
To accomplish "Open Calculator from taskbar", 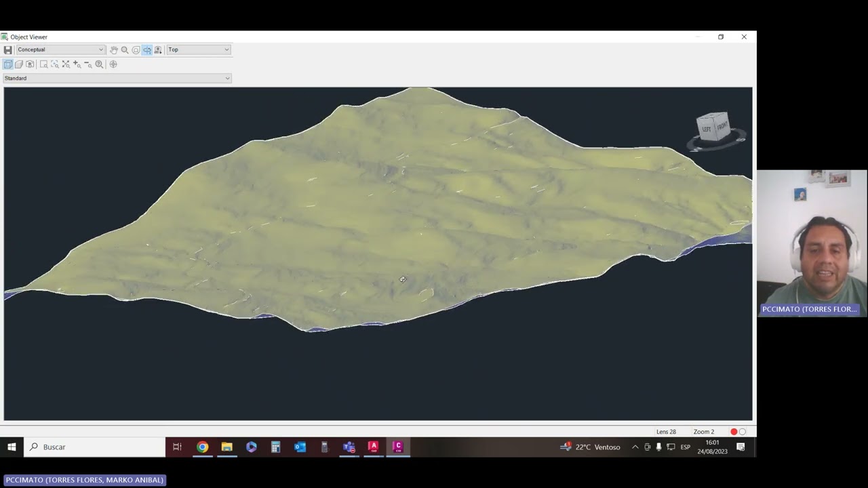I will point(275,447).
